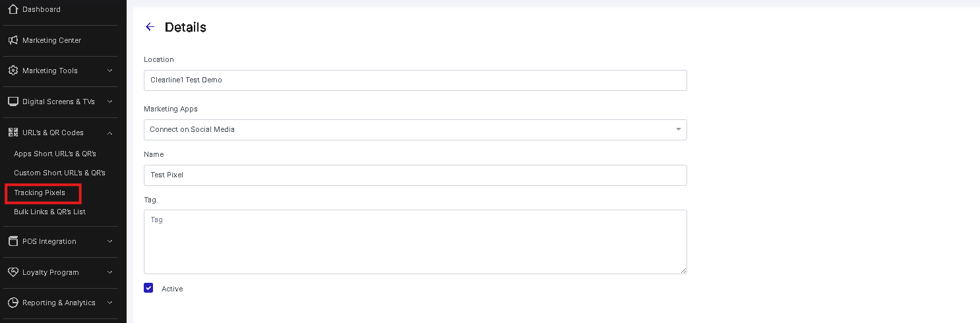Image resolution: width=980 pixels, height=323 pixels.
Task: Click the Dashboard home icon
Action: (x=13, y=9)
